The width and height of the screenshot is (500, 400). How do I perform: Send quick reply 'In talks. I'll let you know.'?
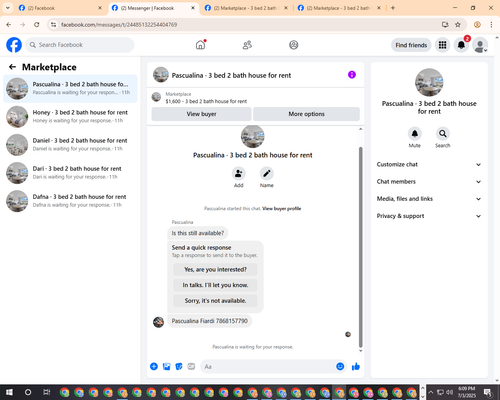pos(215,285)
